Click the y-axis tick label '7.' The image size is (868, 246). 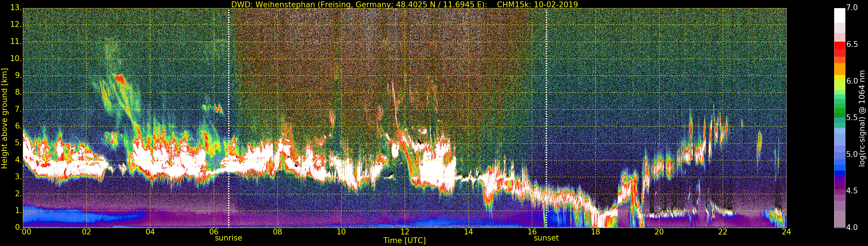coord(19,109)
